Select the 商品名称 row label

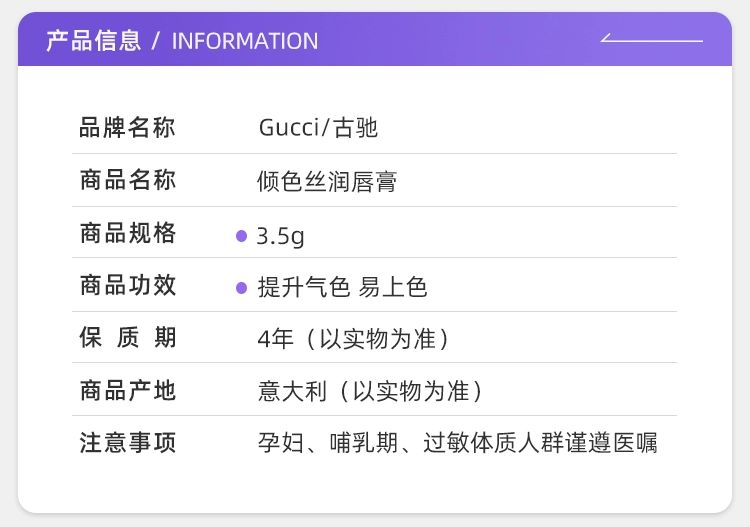(128, 181)
